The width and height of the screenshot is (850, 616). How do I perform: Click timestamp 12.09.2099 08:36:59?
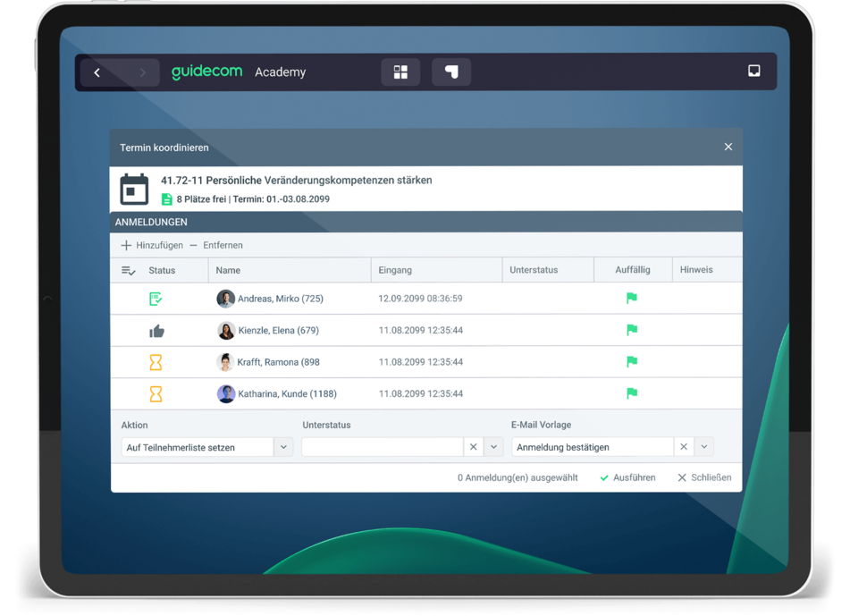point(420,299)
